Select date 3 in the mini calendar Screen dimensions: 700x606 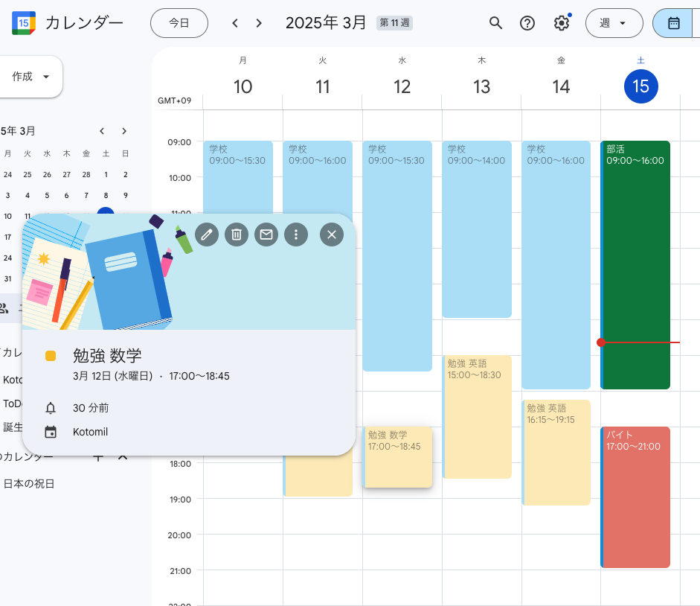pyautogui.click(x=7, y=195)
